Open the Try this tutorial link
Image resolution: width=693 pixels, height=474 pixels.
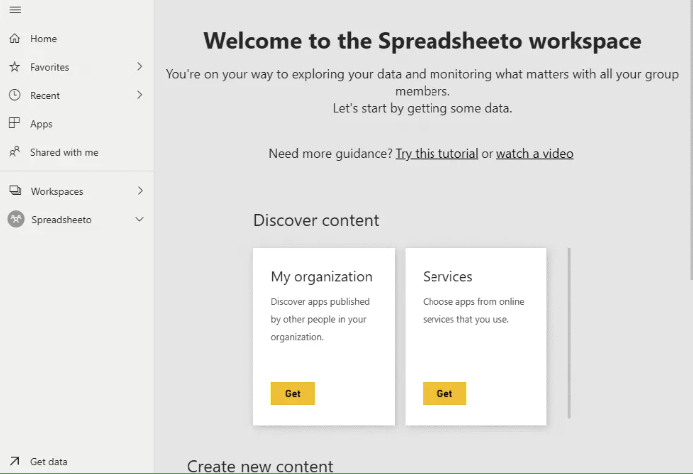click(x=436, y=154)
